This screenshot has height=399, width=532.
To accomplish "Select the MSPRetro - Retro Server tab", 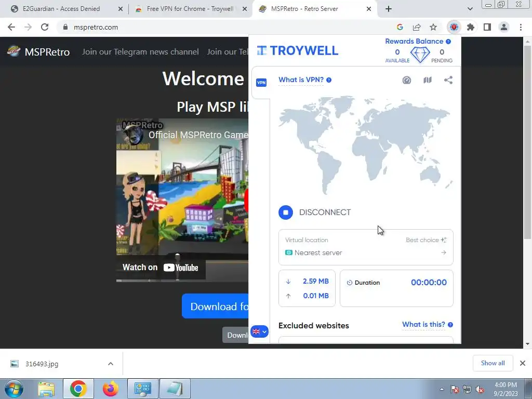I will point(304,9).
